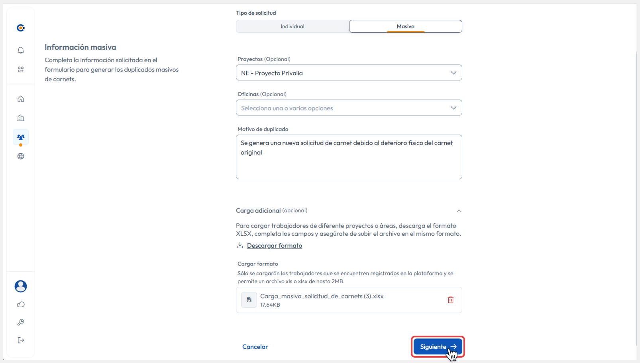
Task: Open the cloud icon in sidebar
Action: [x=20, y=304]
